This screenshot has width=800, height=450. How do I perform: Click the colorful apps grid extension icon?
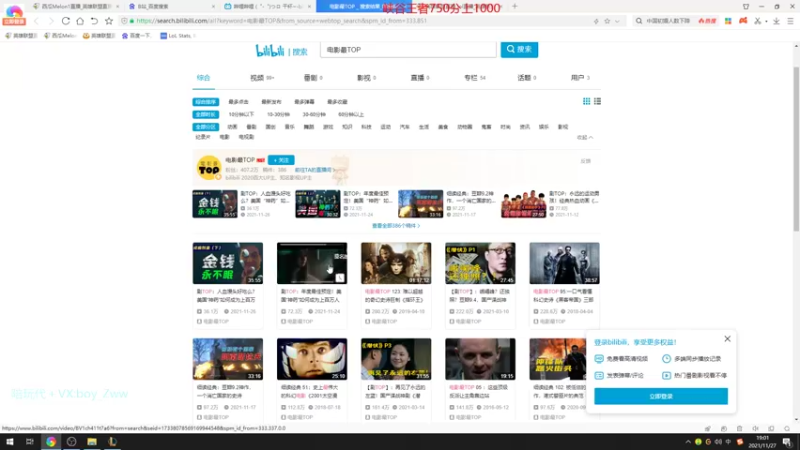pos(728,21)
